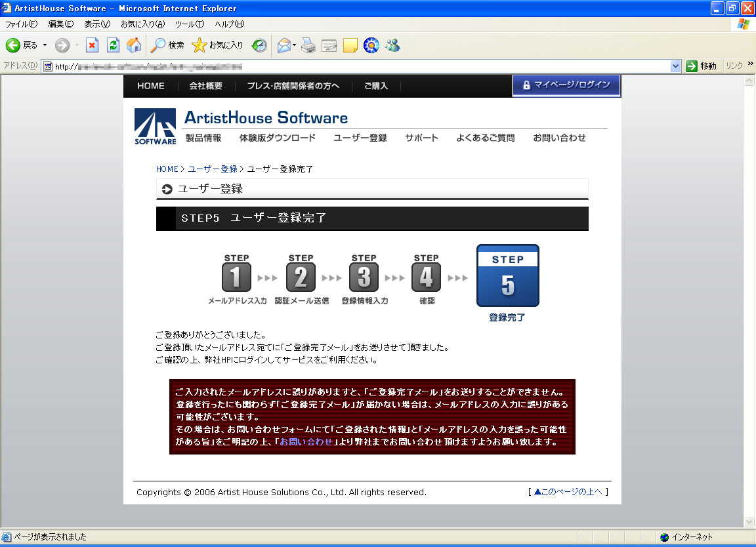
Task: Click the circle arrow icon beside ユーザー登録 heading
Action: pos(167,190)
